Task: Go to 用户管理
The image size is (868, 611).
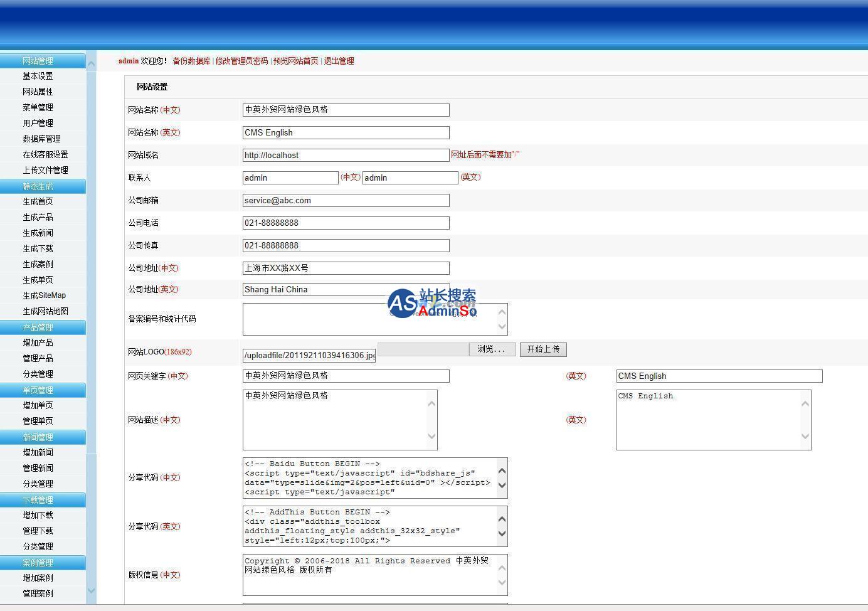Action: click(38, 123)
